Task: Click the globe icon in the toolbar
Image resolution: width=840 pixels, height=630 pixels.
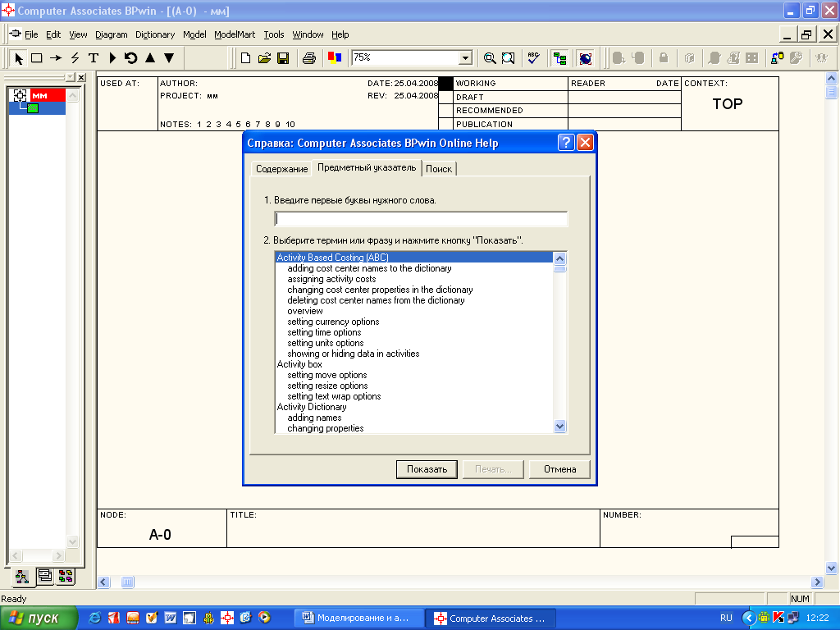Action: [x=586, y=58]
